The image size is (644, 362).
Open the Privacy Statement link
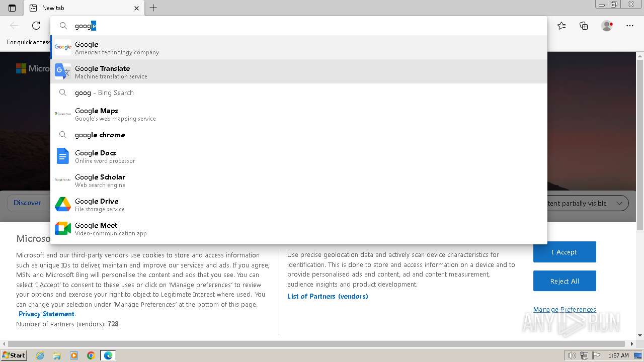click(46, 314)
